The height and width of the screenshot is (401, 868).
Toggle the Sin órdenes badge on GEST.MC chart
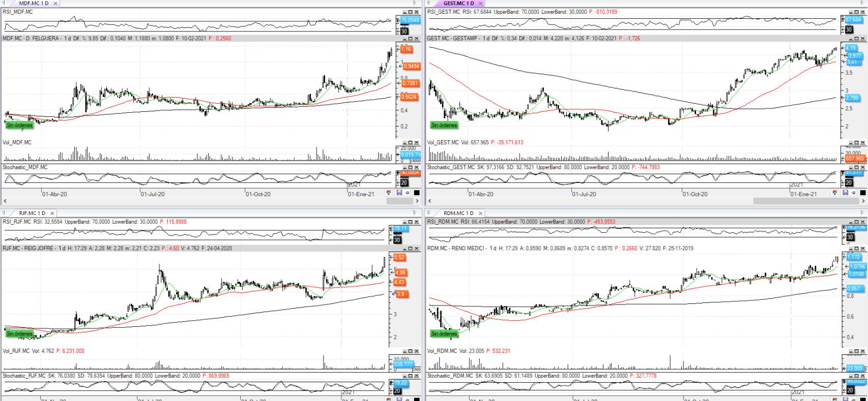(x=444, y=125)
